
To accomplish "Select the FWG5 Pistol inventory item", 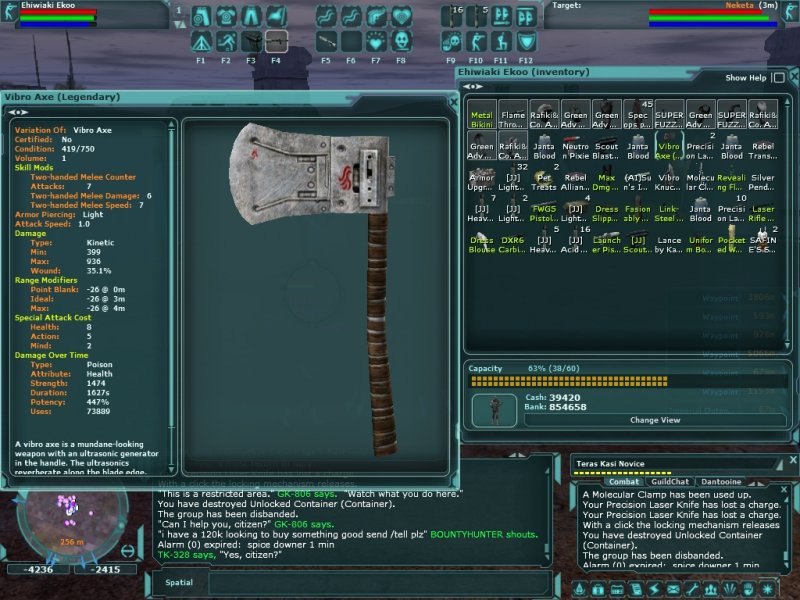I will [x=544, y=209].
